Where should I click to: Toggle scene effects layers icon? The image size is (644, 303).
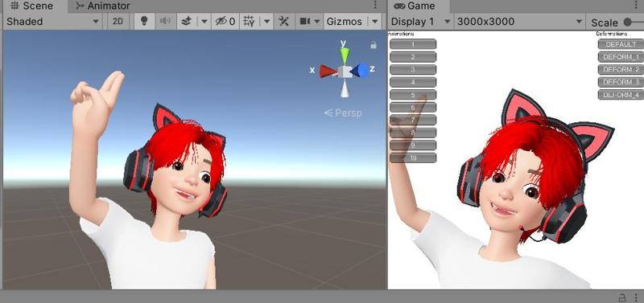[x=188, y=22]
